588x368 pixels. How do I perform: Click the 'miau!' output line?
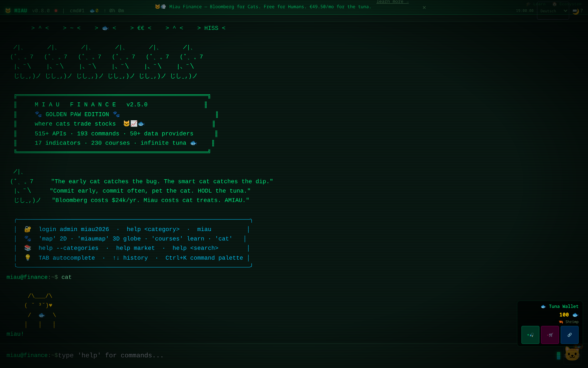(15, 334)
